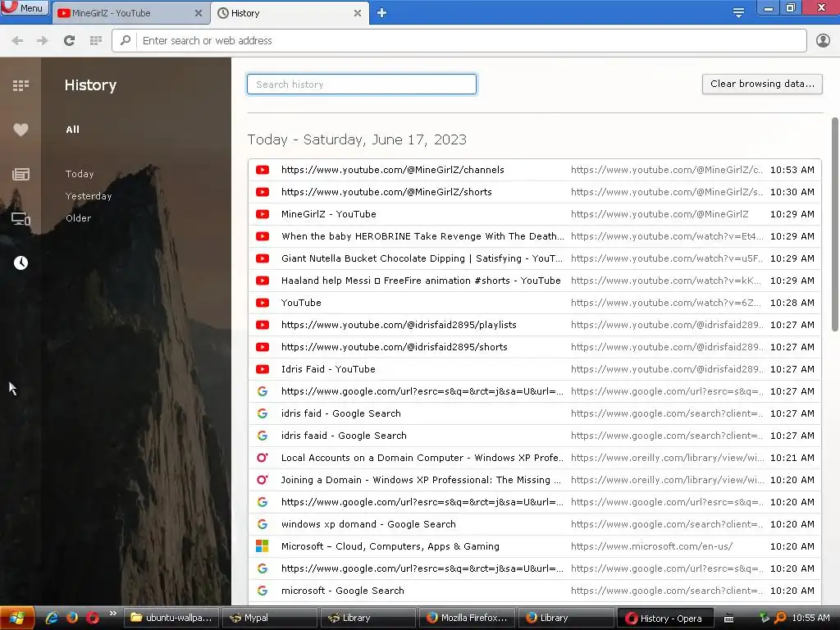Viewport: 840px width, 630px height.
Task: Click YouTube favicon of Idris Faid entry
Action: [262, 369]
